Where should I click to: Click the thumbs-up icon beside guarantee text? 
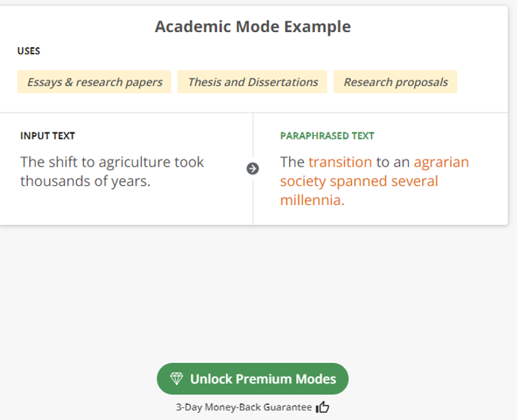click(x=322, y=408)
